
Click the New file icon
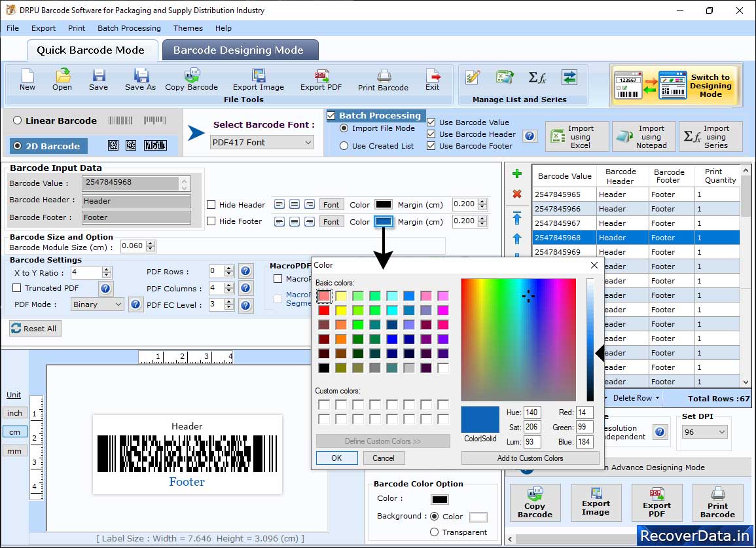coord(27,80)
